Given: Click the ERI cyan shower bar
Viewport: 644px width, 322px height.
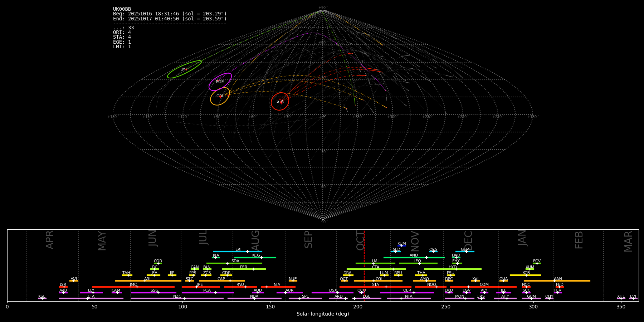Looking at the screenshot, I should tap(238, 252).
